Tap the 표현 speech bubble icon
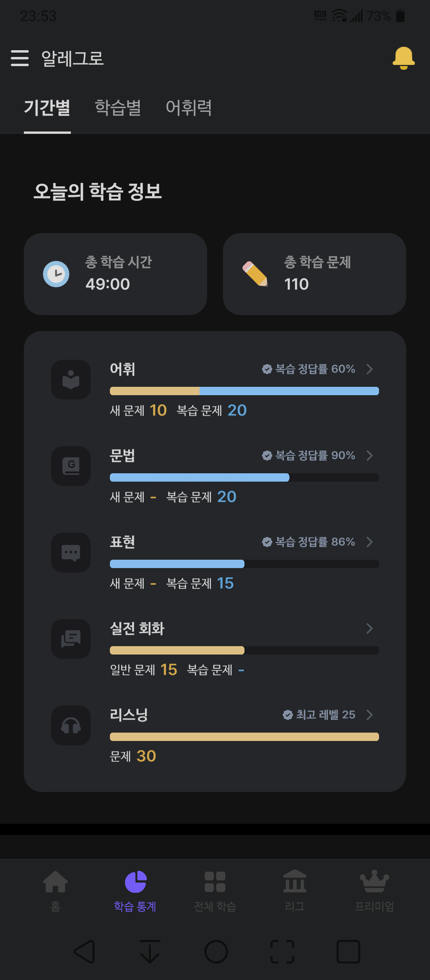430x980 pixels. [x=71, y=553]
